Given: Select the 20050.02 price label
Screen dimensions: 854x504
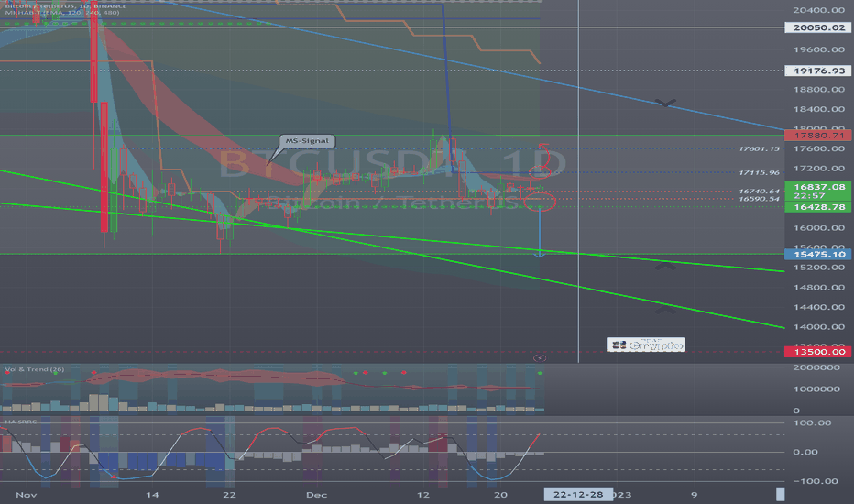Looking at the screenshot, I should (817, 27).
